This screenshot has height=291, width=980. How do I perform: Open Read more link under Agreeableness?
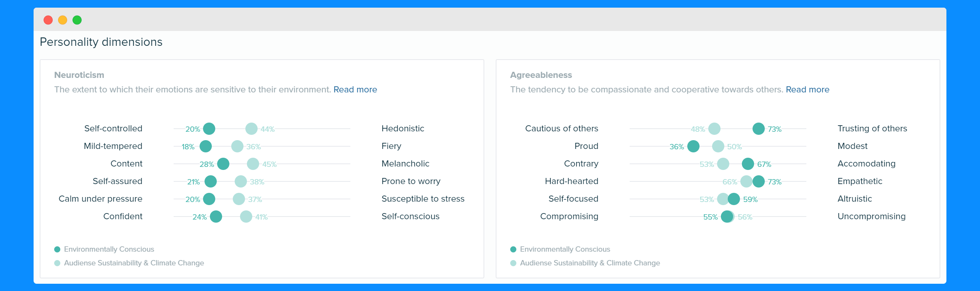tap(808, 89)
